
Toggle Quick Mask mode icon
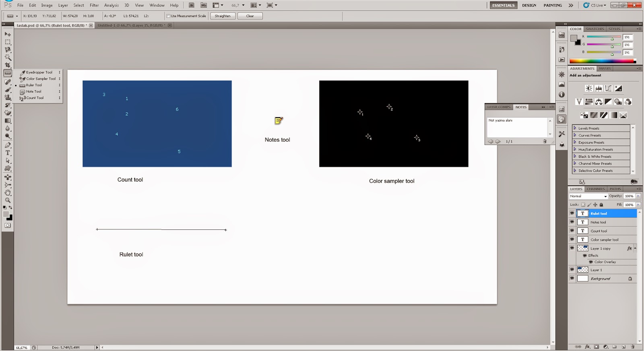(8, 225)
